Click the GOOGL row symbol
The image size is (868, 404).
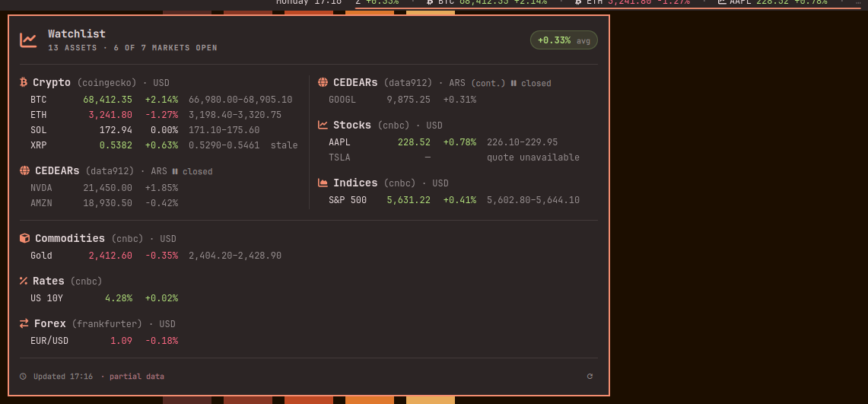pos(342,100)
